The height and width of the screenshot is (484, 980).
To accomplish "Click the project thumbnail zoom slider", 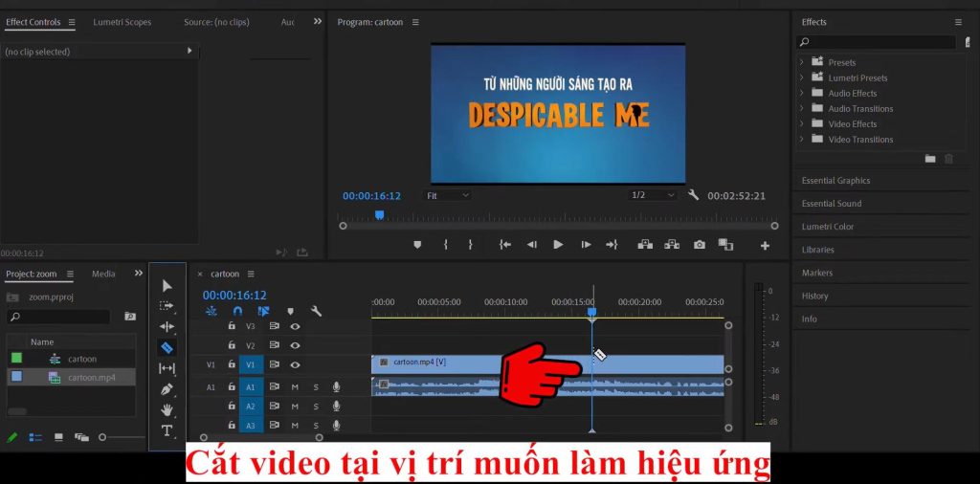I will tap(102, 437).
